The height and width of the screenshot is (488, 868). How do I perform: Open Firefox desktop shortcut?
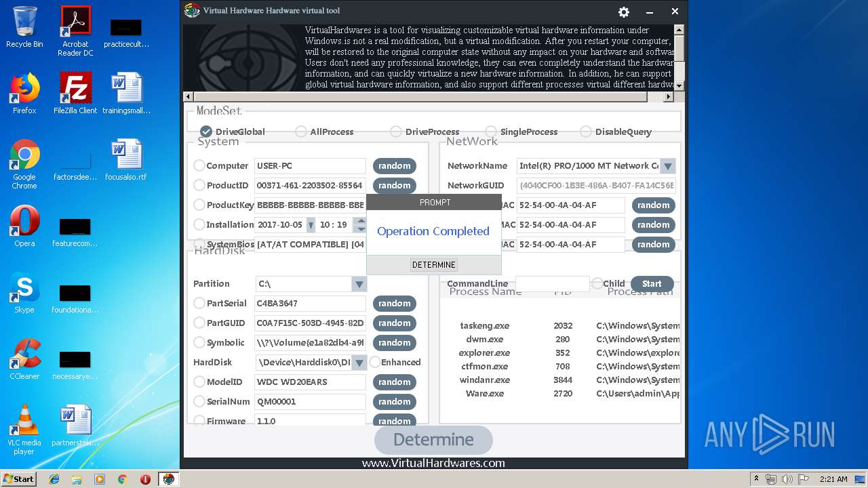(24, 94)
